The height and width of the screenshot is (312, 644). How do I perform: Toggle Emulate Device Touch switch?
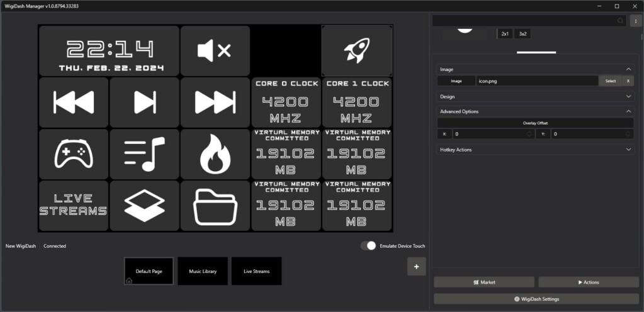click(368, 246)
